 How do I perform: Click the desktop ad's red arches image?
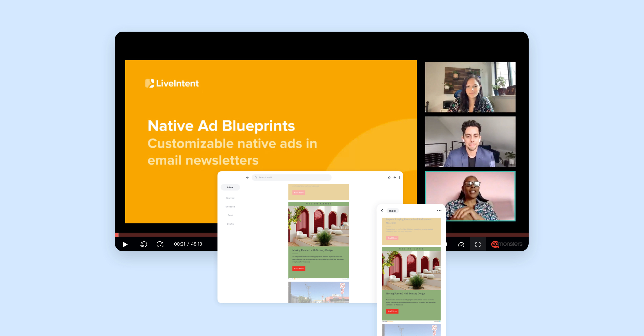[x=319, y=226]
